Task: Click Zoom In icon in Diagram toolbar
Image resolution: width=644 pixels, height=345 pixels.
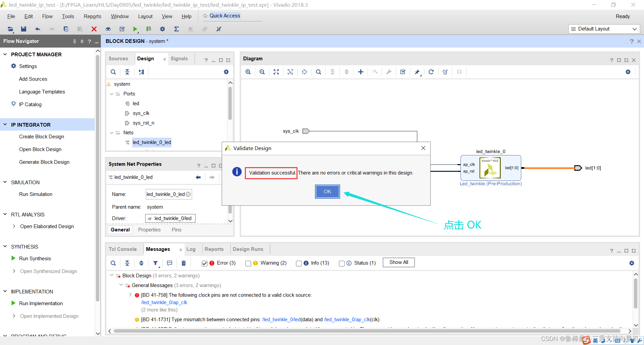Action: tap(248, 72)
